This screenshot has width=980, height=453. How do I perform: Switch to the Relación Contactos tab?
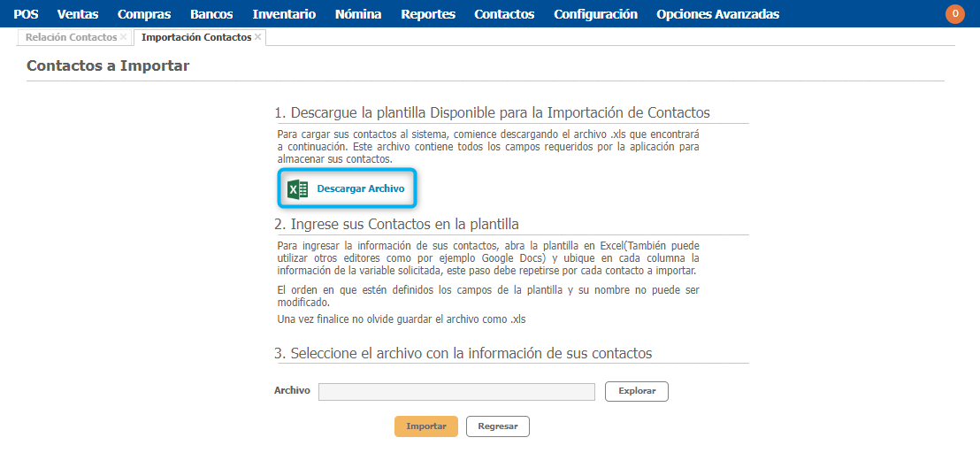71,37
